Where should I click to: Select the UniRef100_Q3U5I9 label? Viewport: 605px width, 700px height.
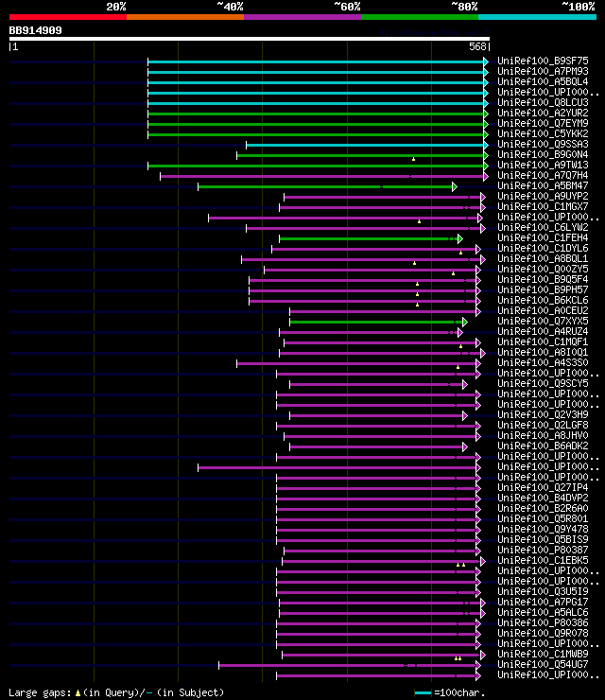pos(543,592)
